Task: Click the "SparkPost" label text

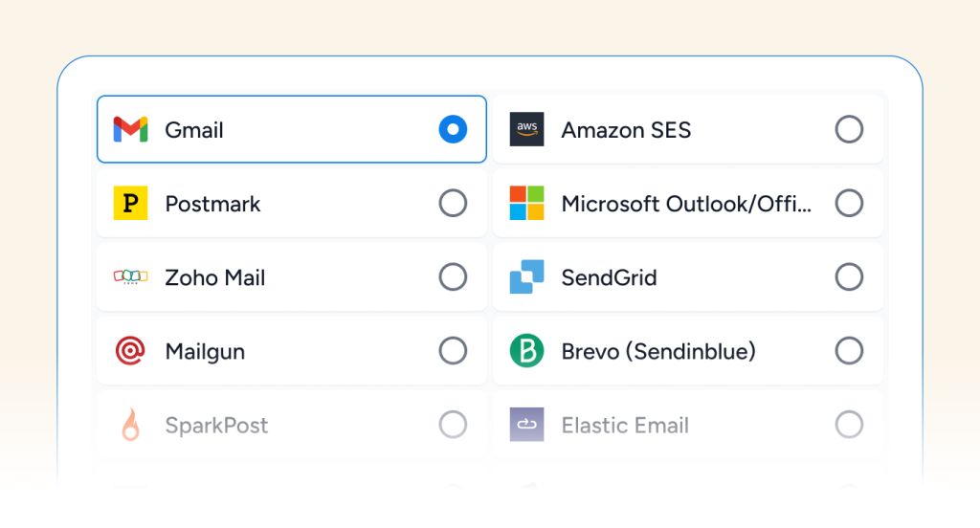Action: (217, 426)
